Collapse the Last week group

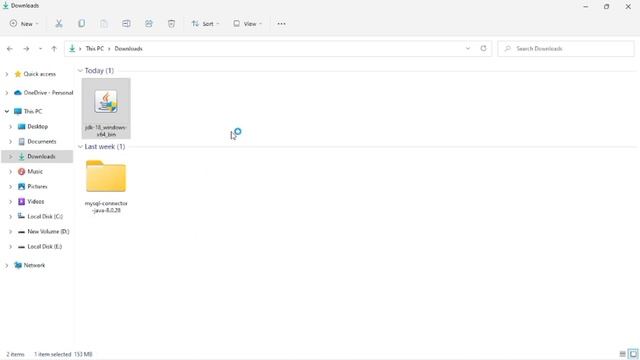(80, 147)
